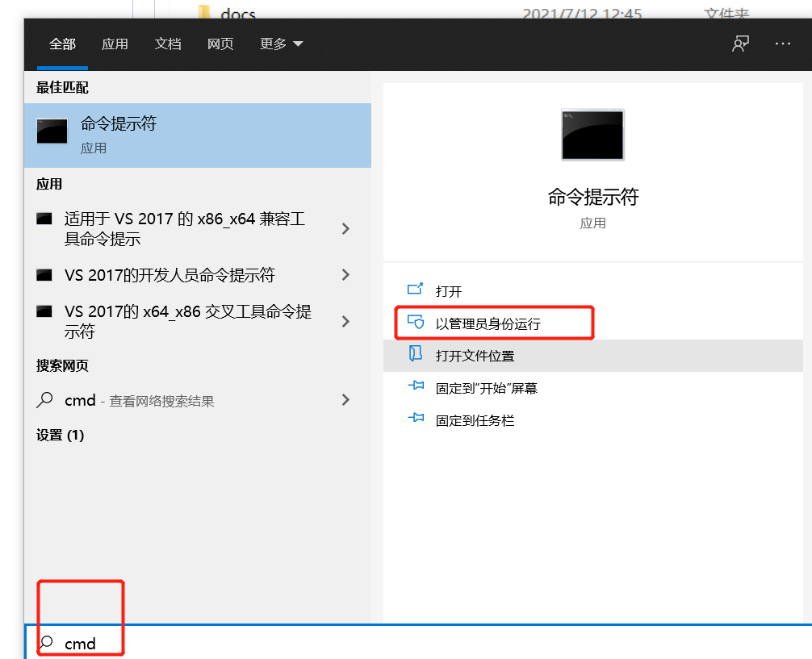Click the 命令提示符 title in the preview pane
The width and height of the screenshot is (812, 659).
[x=593, y=197]
